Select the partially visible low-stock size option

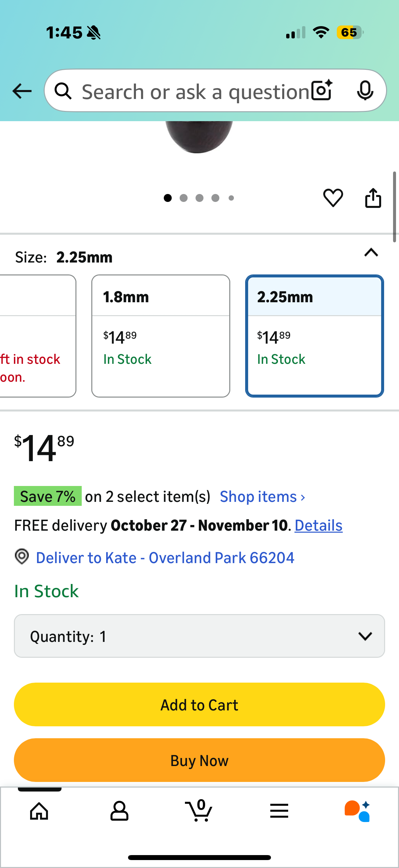37,336
